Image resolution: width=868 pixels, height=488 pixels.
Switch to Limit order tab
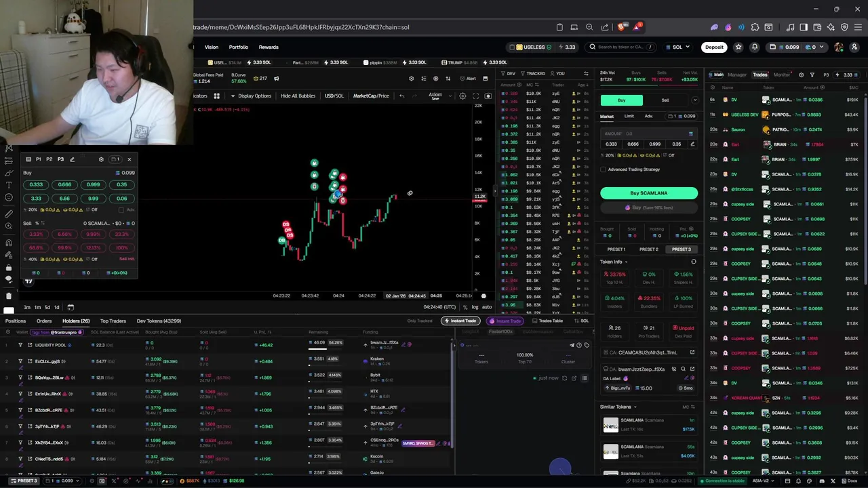629,116
